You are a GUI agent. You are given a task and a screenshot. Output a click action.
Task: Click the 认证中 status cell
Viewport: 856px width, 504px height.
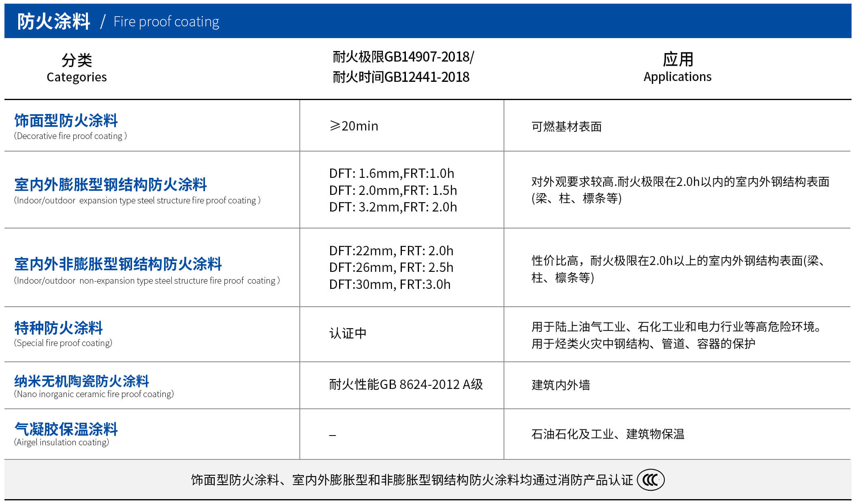tap(348, 333)
